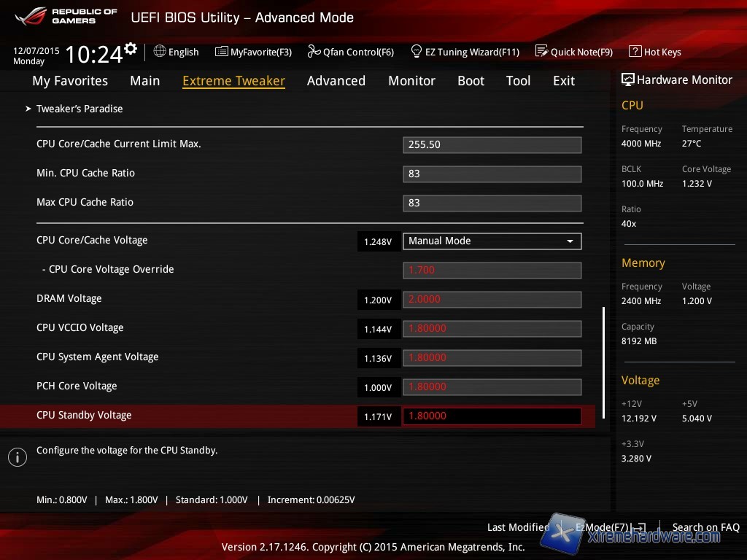
Task: Open MyFavorite(F3) icon in toolbar
Action: (222, 52)
